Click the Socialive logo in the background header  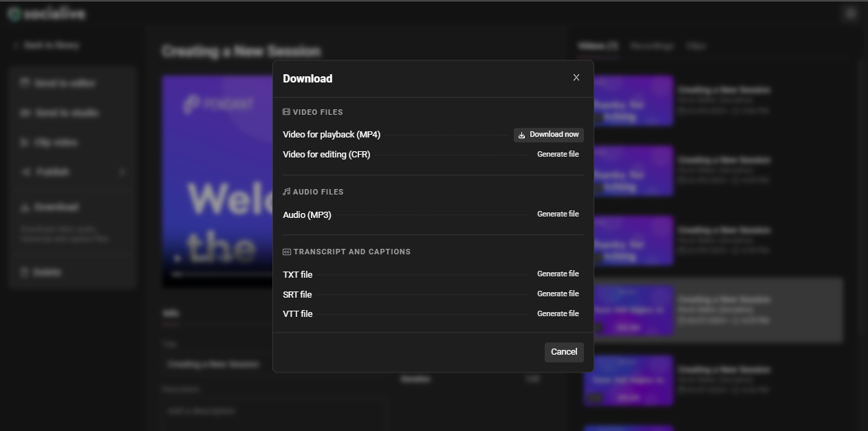tap(46, 14)
